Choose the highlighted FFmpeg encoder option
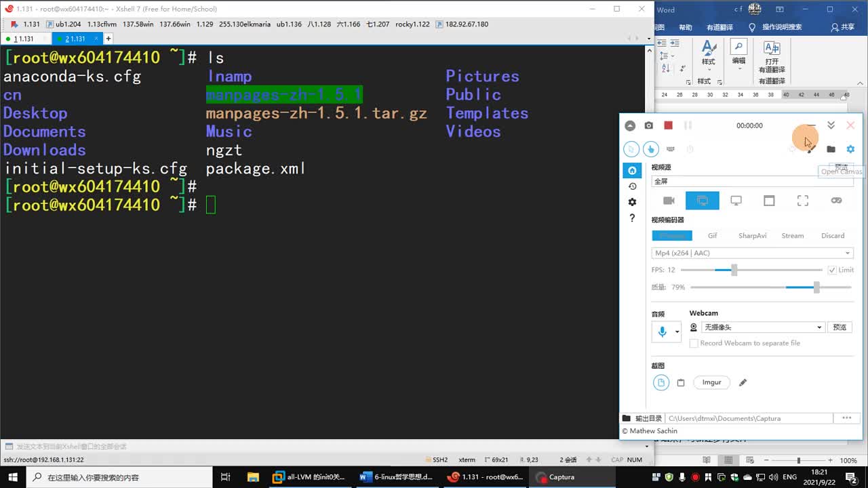The height and width of the screenshot is (488, 868). pos(672,236)
